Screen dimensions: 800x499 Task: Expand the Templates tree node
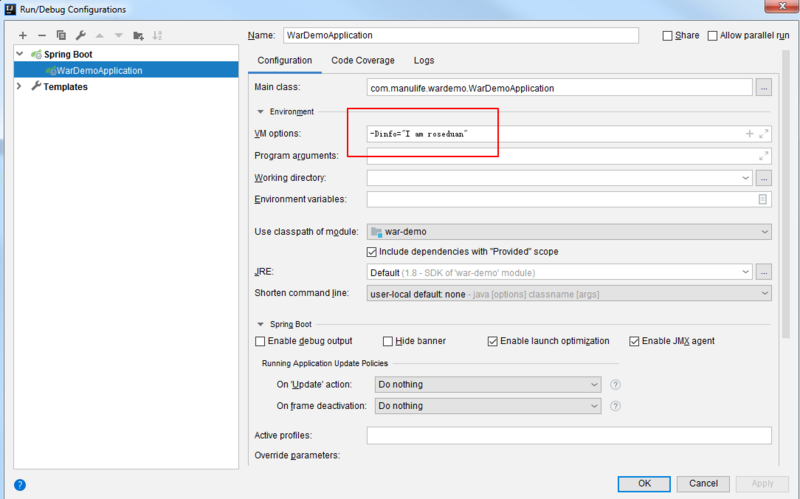19,86
